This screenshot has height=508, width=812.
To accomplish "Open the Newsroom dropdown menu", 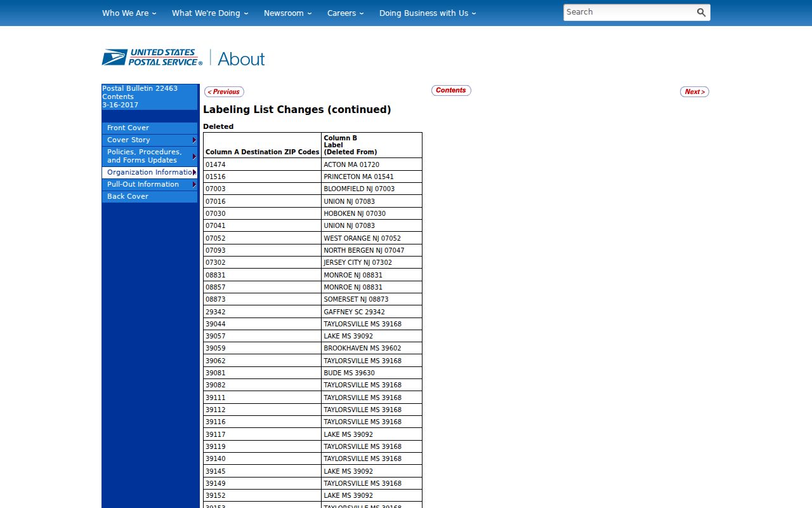I will pos(288,13).
